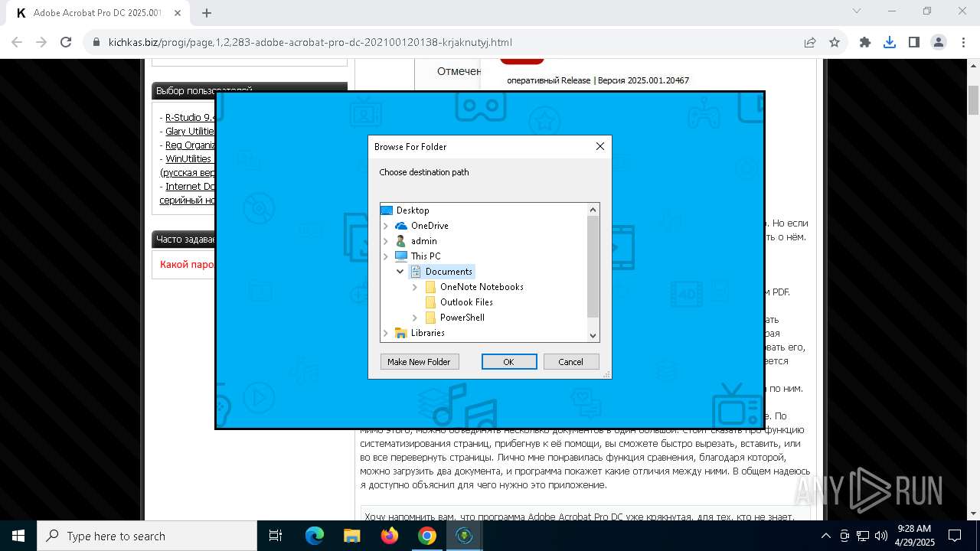Click taskbar search box
The height and width of the screenshot is (551, 980).
coord(147,536)
